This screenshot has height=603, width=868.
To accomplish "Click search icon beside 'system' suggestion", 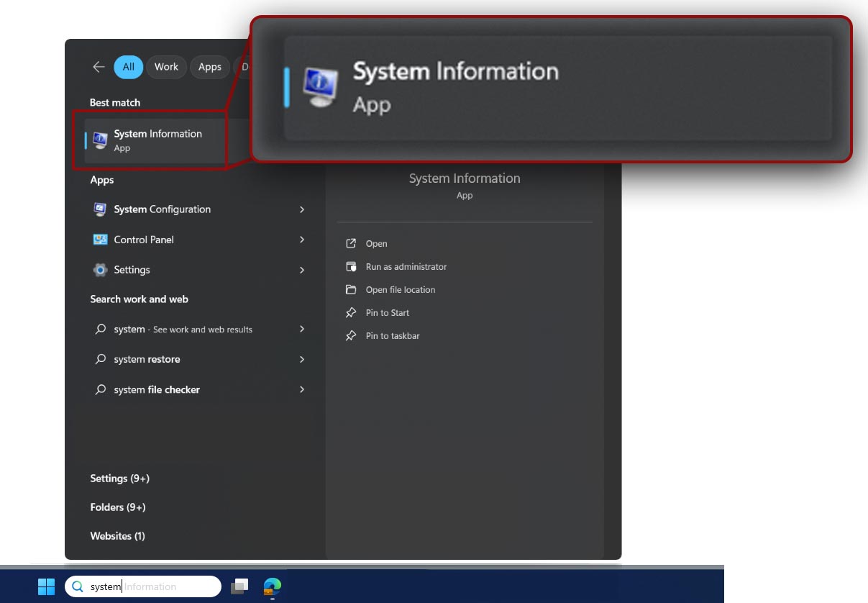I will 101,329.
